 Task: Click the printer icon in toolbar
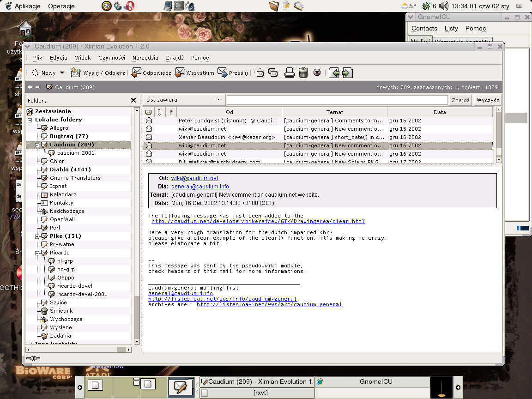tap(290, 73)
